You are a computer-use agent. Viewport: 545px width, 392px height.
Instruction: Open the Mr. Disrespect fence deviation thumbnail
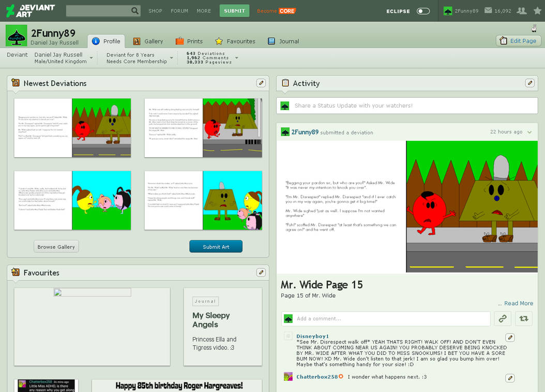[x=72, y=128]
